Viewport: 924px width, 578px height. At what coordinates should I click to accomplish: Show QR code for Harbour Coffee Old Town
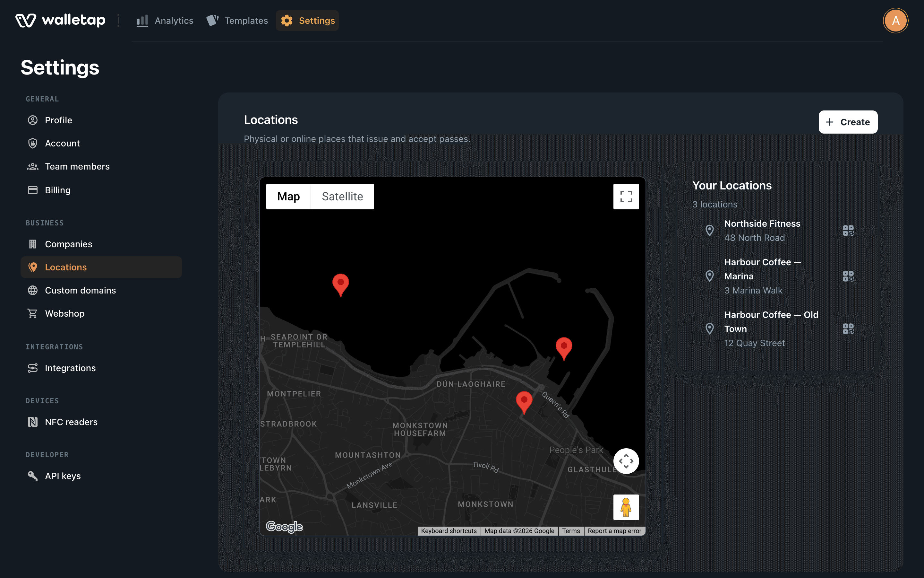[x=848, y=329]
